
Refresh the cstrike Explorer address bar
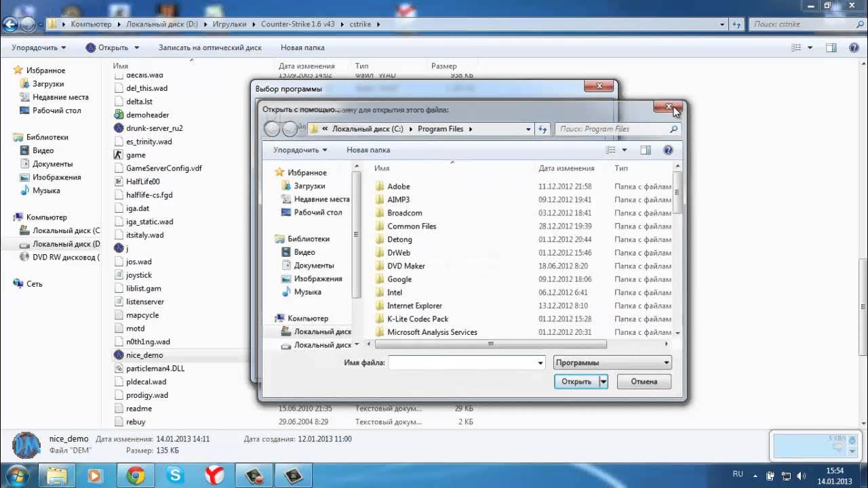point(737,24)
